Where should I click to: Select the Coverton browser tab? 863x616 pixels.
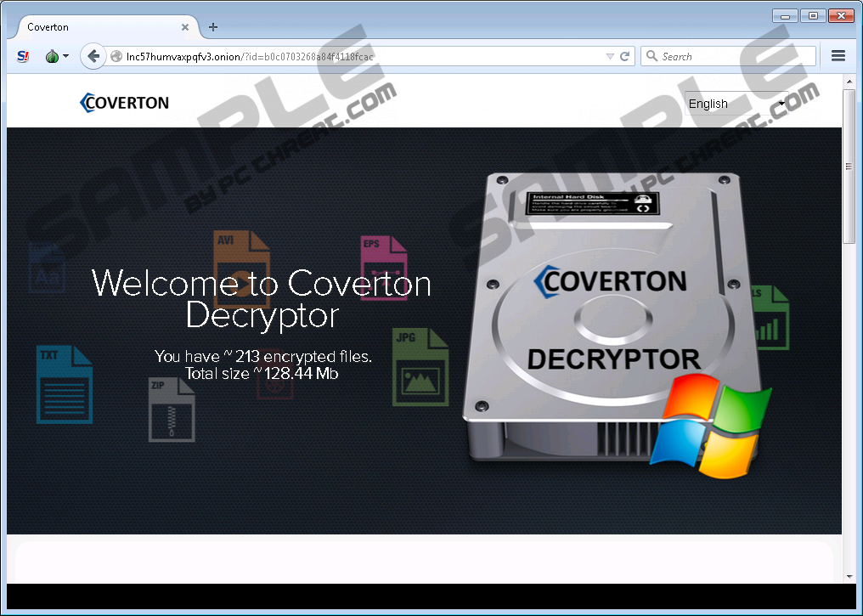(x=85, y=27)
